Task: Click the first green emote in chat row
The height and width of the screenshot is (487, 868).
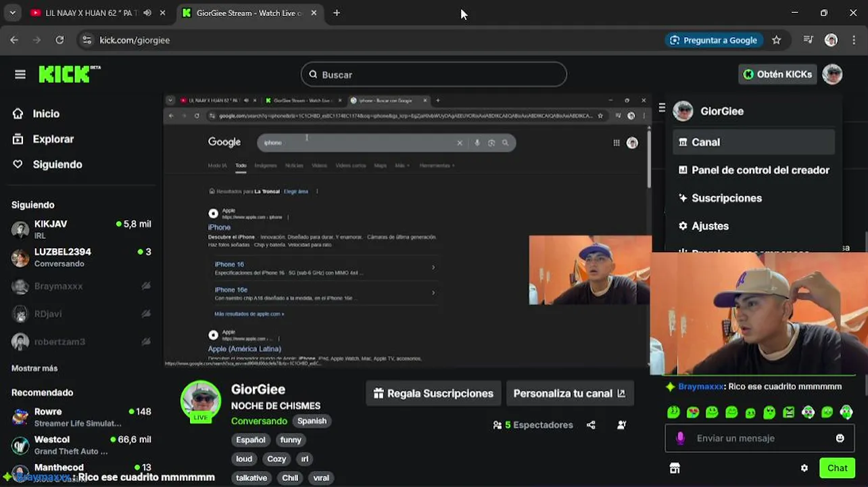Action: (673, 412)
